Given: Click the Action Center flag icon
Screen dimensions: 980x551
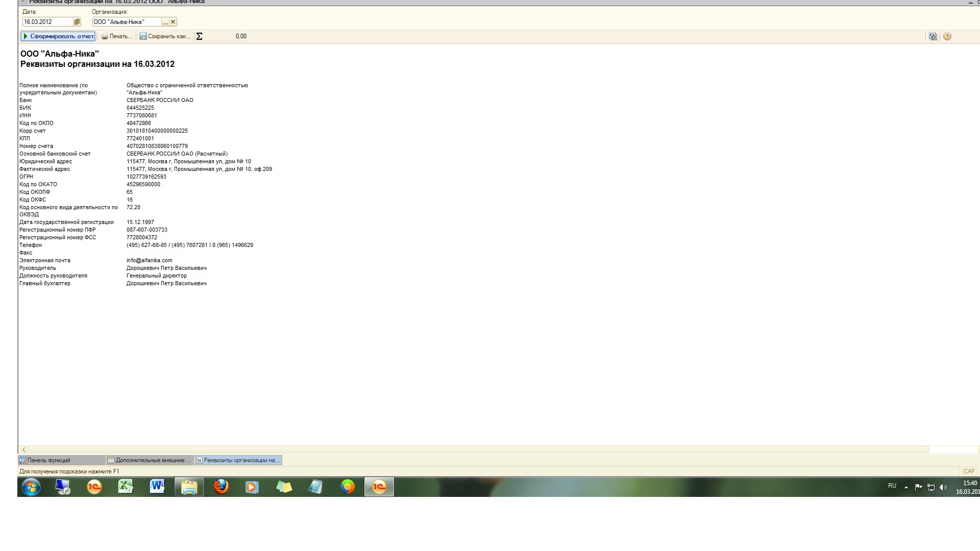Looking at the screenshot, I should click(x=919, y=487).
